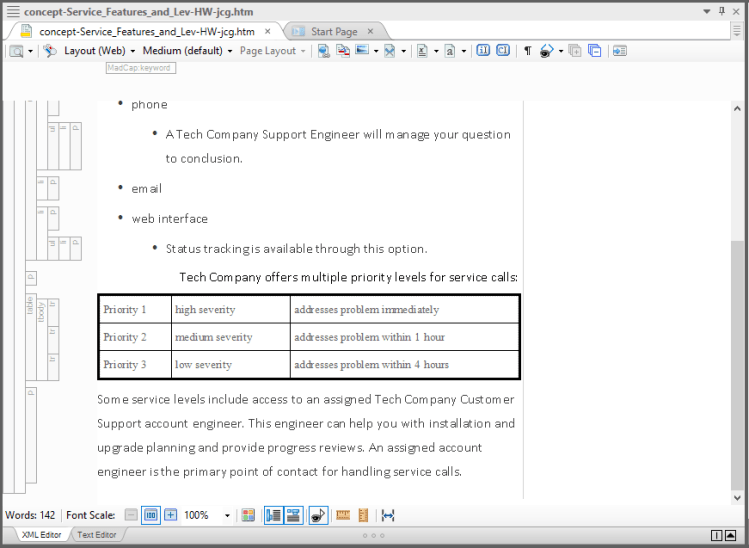Click the scrollbar down arrow

[737, 498]
